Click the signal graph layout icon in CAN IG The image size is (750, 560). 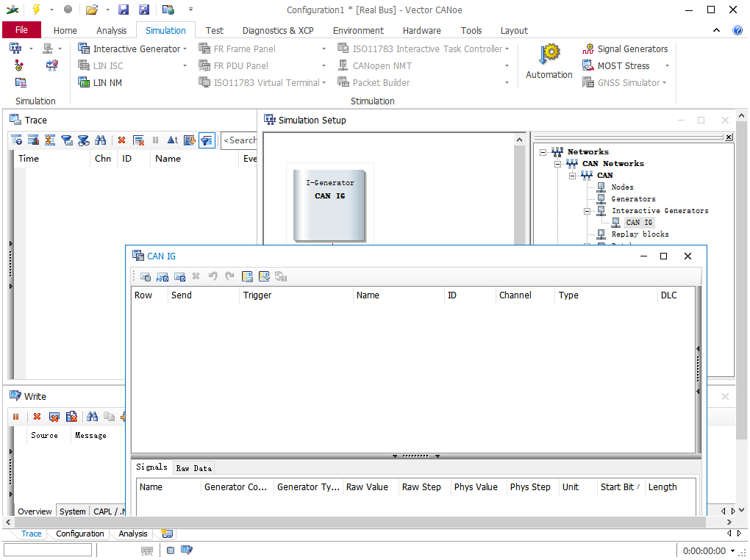pyautogui.click(x=264, y=276)
